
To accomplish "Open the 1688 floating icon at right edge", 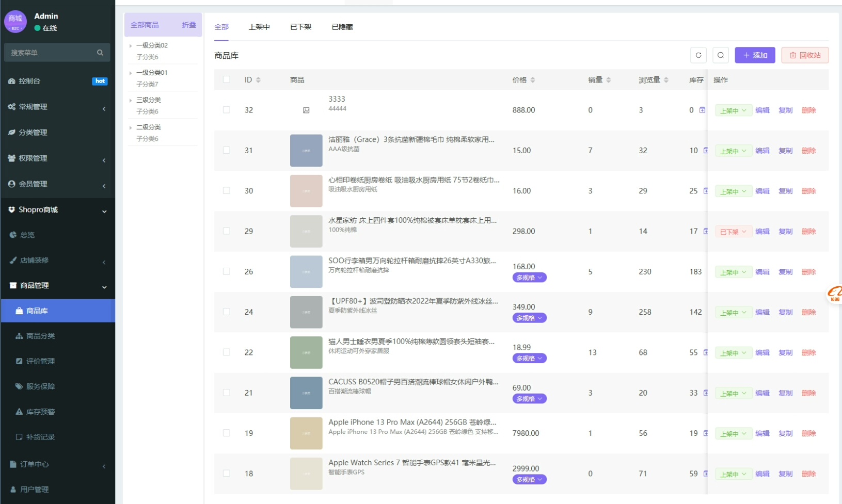I will coord(835,294).
